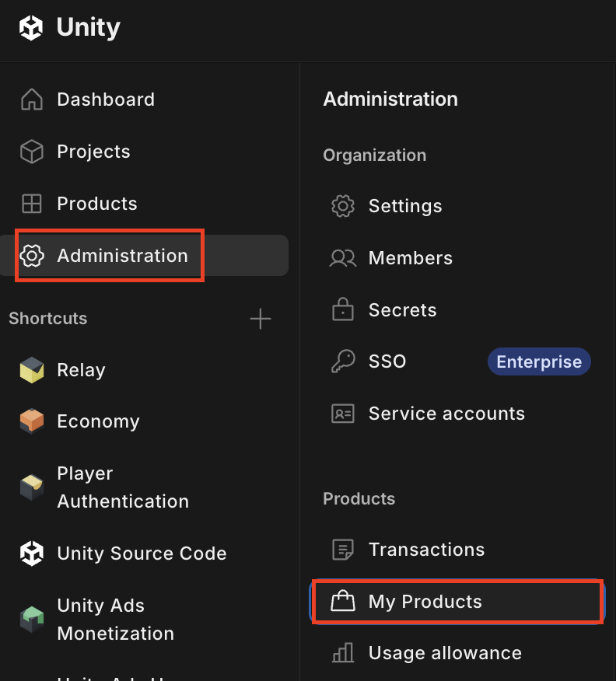Open Player Authentication shortcut icon
This screenshot has height=681, width=616.
(32, 487)
